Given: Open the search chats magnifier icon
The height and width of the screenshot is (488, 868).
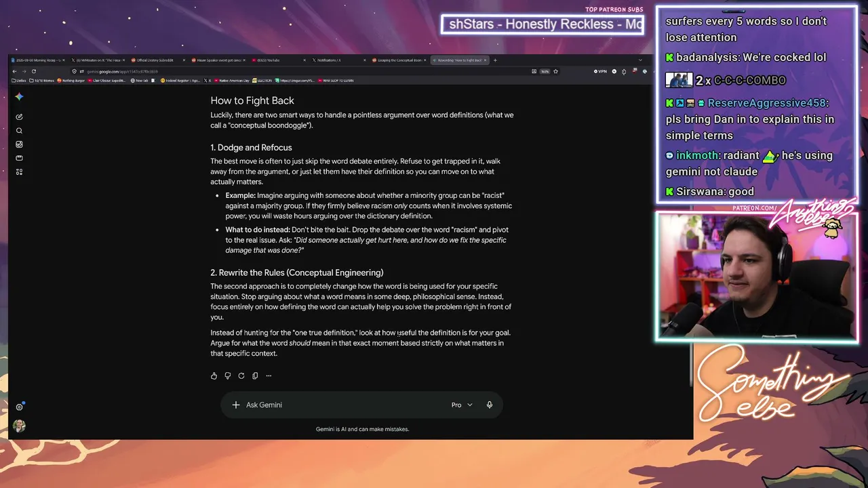Looking at the screenshot, I should 19,131.
